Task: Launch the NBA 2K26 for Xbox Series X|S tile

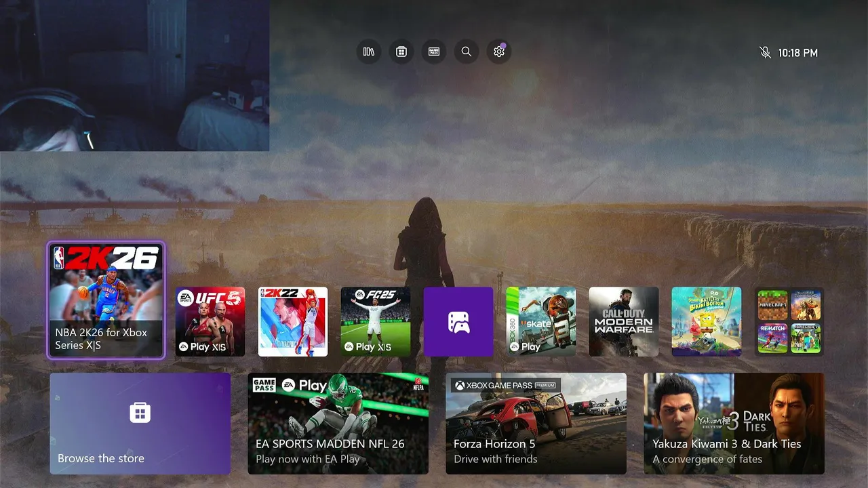Action: [x=106, y=300]
